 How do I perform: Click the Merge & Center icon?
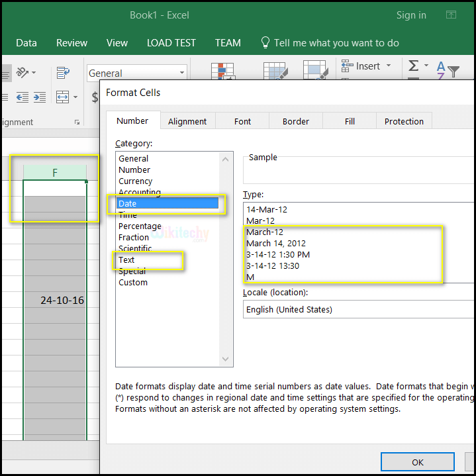[x=63, y=97]
